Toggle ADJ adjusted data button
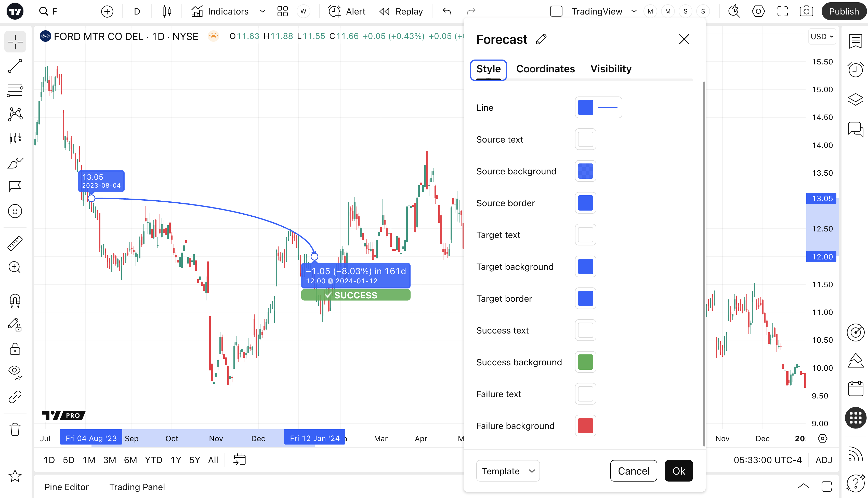This screenshot has height=498, width=868. 823,460
